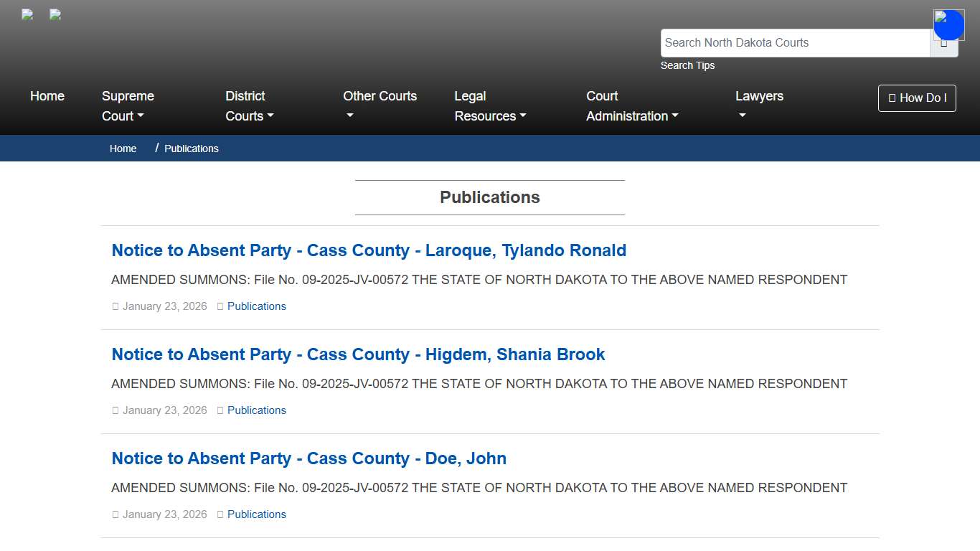Click Home in the breadcrumb trail
This screenshot has width=980, height=551.
pos(123,149)
